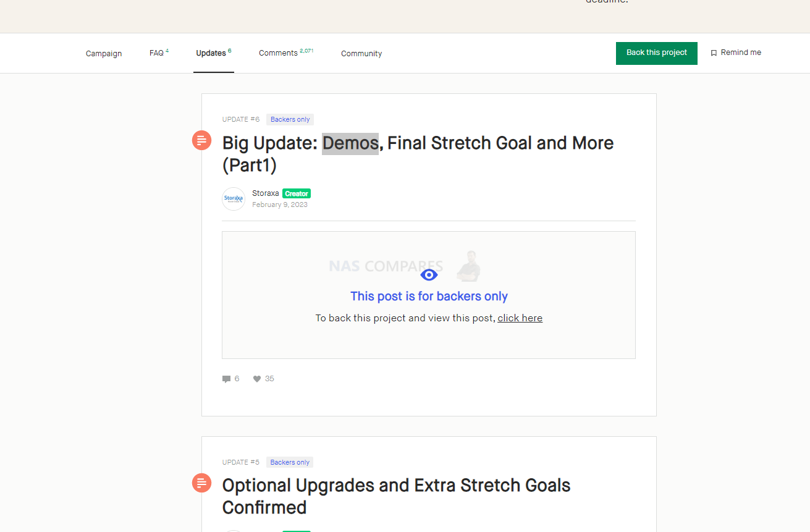Screen dimensions: 810x532
Task: Follow the 'click here' link to back project
Action: coord(520,318)
